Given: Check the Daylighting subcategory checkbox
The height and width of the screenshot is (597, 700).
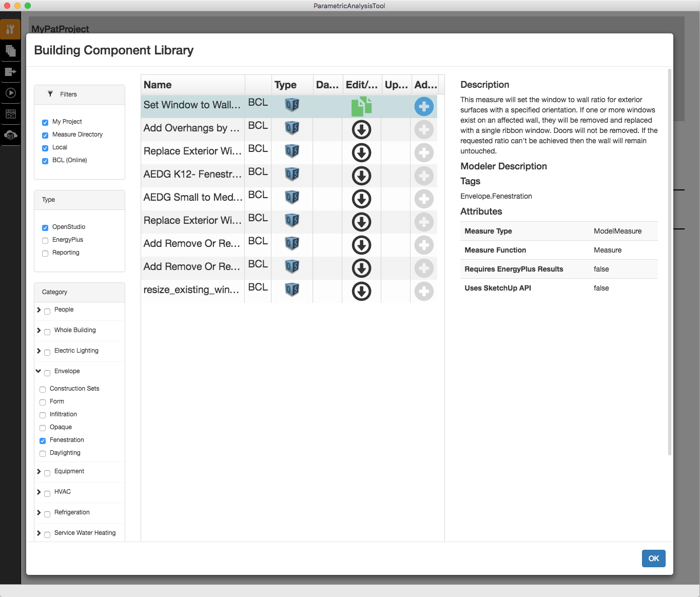Looking at the screenshot, I should click(x=43, y=453).
